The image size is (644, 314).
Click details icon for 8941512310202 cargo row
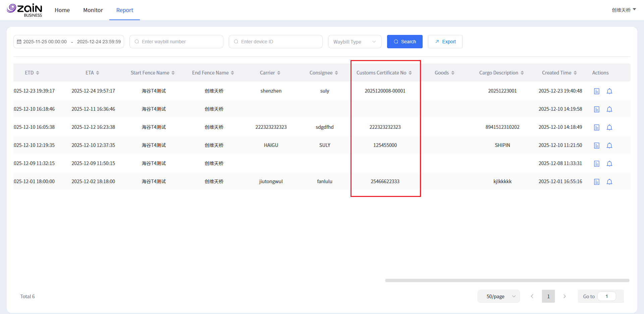(x=596, y=127)
